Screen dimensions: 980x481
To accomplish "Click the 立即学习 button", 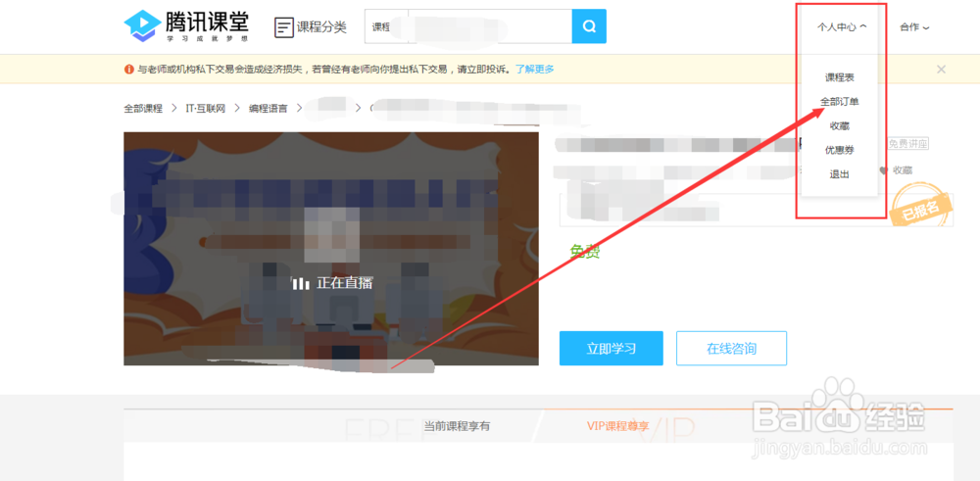I will (x=612, y=349).
